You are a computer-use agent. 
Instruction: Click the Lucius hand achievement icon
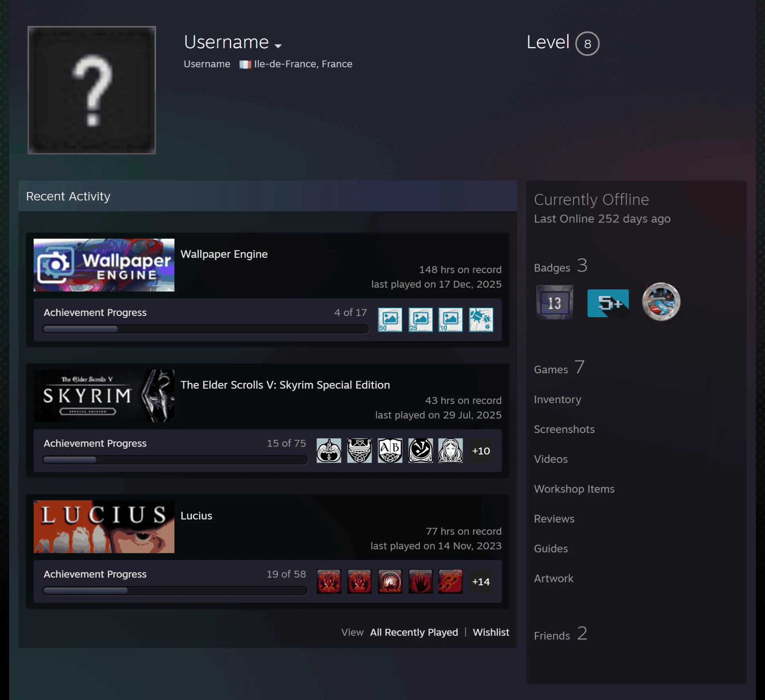pyautogui.click(x=420, y=581)
